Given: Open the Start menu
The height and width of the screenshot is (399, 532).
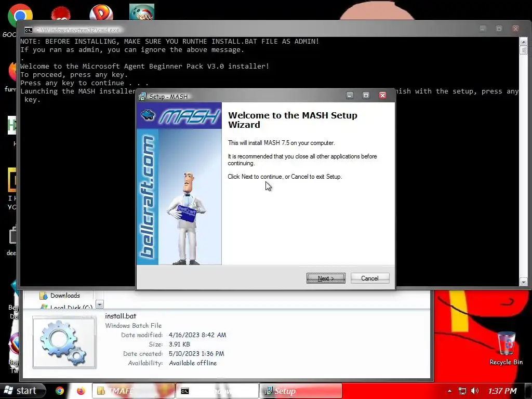Looking at the screenshot, I should point(22,391).
